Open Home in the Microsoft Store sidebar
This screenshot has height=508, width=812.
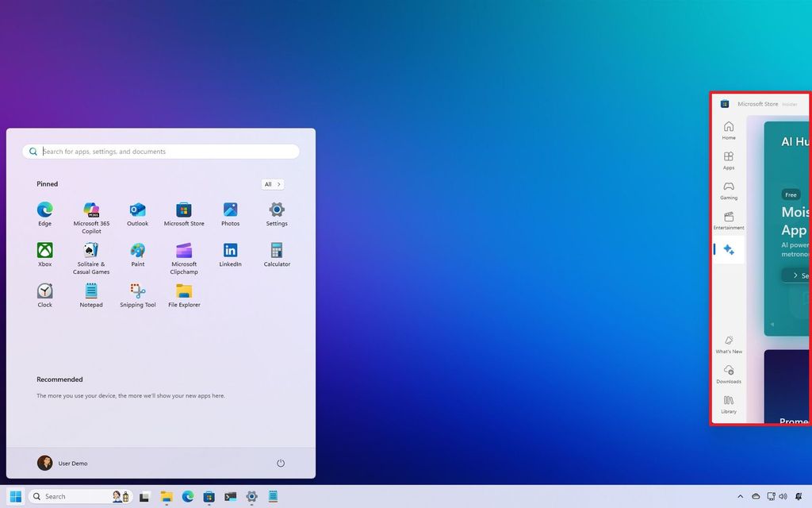729,130
